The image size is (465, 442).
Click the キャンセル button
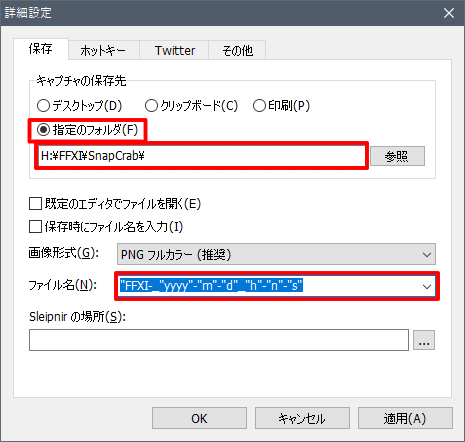[302, 418]
